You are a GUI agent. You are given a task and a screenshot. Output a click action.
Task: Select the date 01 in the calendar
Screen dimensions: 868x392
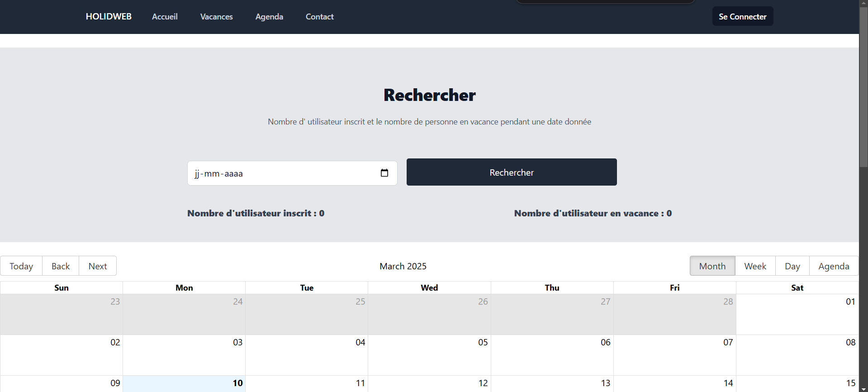850,301
